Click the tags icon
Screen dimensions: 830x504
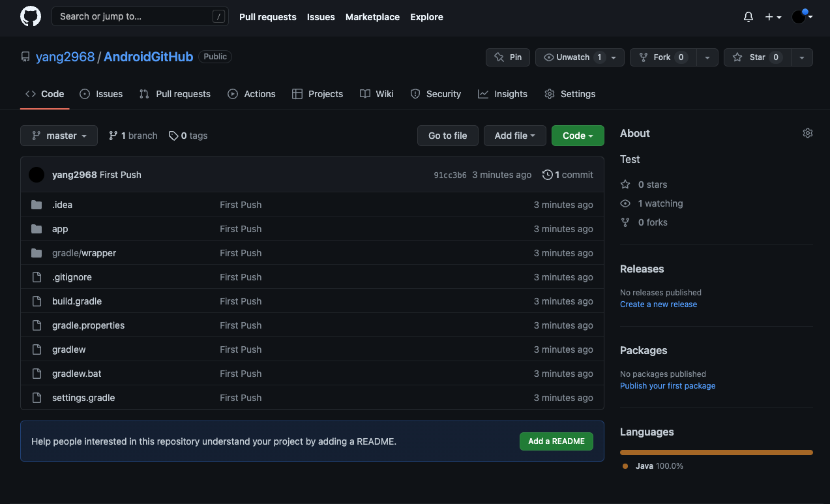[173, 136]
